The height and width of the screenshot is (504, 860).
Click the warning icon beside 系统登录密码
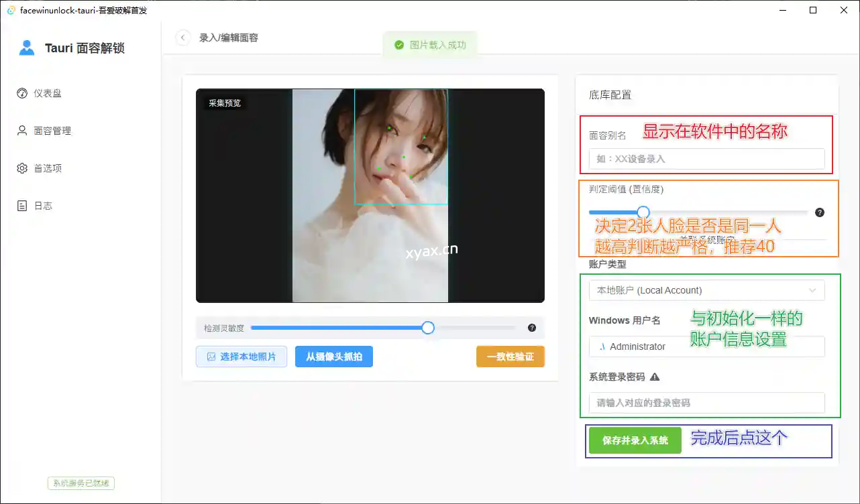click(x=654, y=378)
